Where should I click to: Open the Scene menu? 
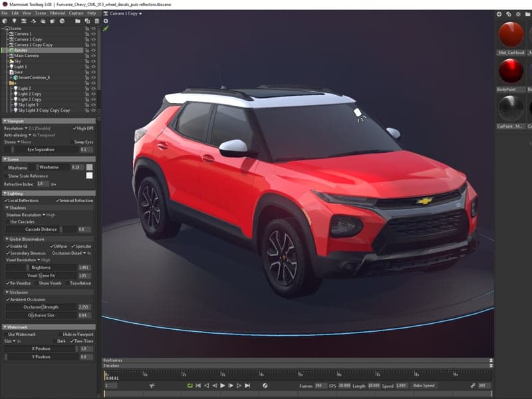coord(41,13)
